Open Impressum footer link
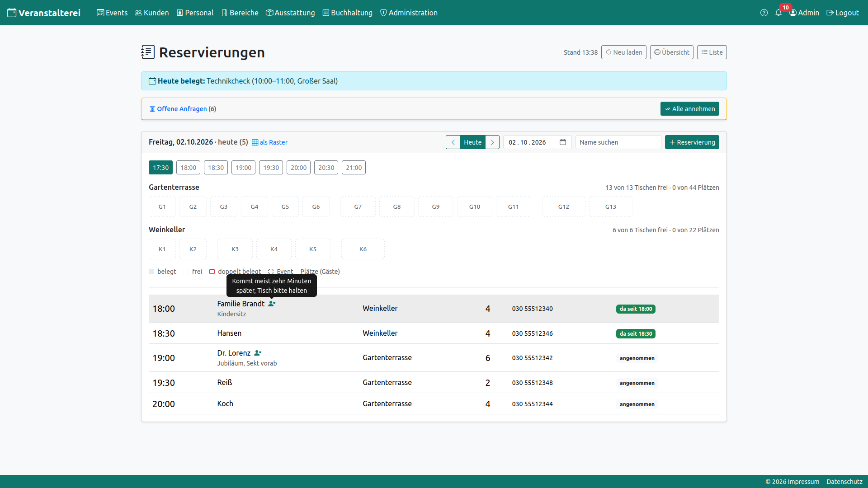868x488 pixels. point(802,482)
